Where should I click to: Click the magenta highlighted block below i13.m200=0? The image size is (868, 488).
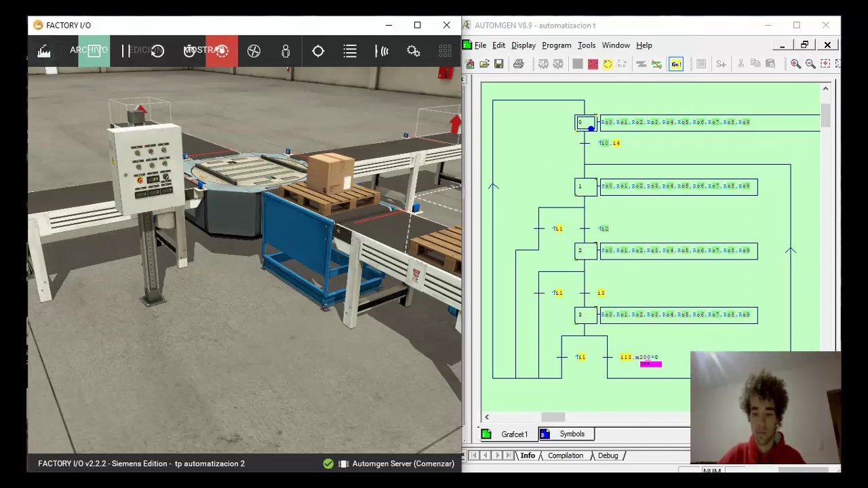coord(650,365)
